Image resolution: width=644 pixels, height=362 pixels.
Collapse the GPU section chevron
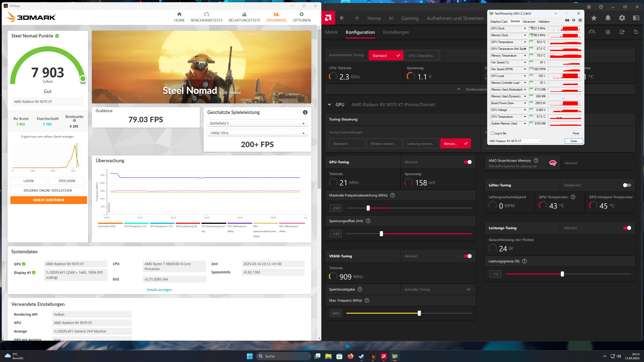(x=329, y=105)
